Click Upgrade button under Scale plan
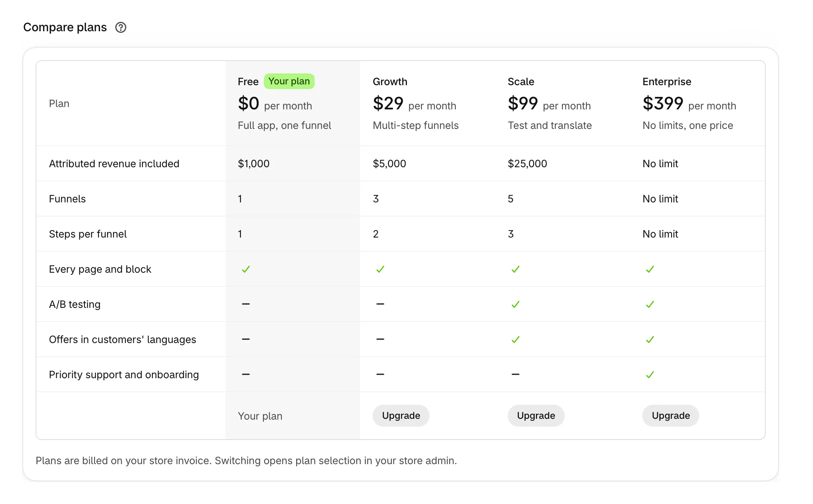 tap(536, 416)
